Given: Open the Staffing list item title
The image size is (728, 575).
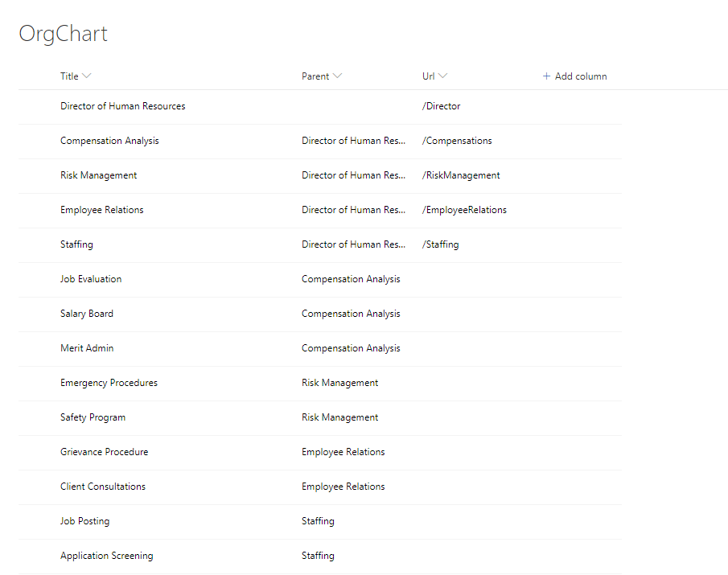Looking at the screenshot, I should [x=76, y=244].
